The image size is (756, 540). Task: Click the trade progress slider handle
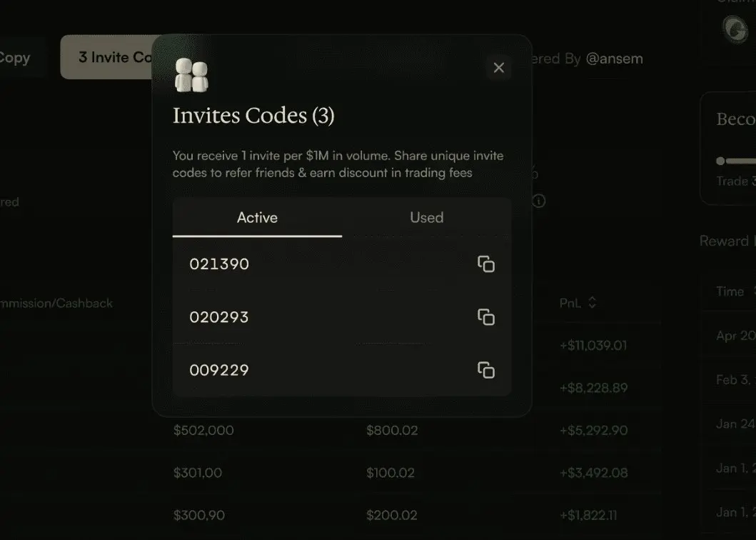click(720, 161)
